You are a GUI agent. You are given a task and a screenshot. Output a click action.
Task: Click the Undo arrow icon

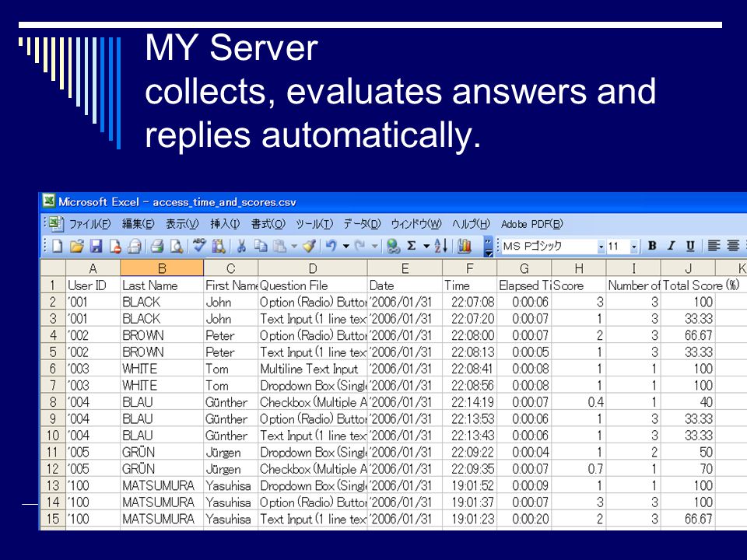tap(331, 247)
